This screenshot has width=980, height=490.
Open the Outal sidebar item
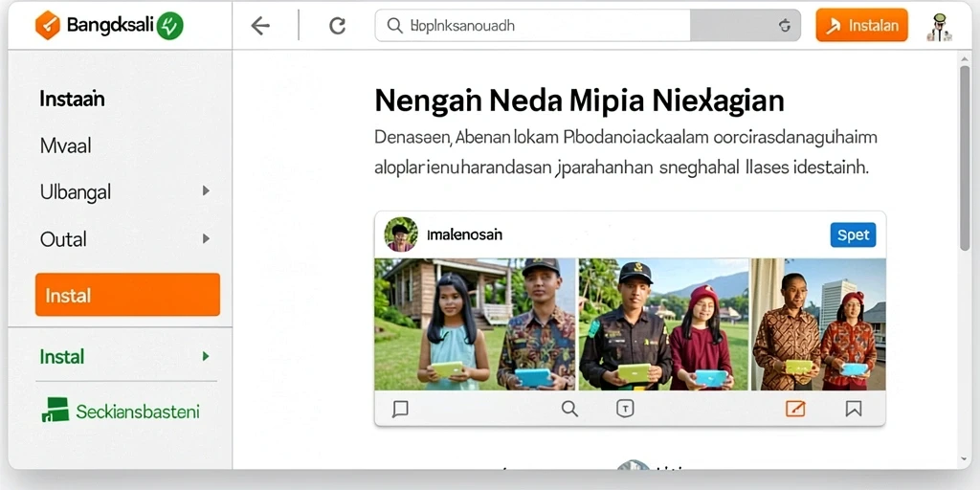63,238
